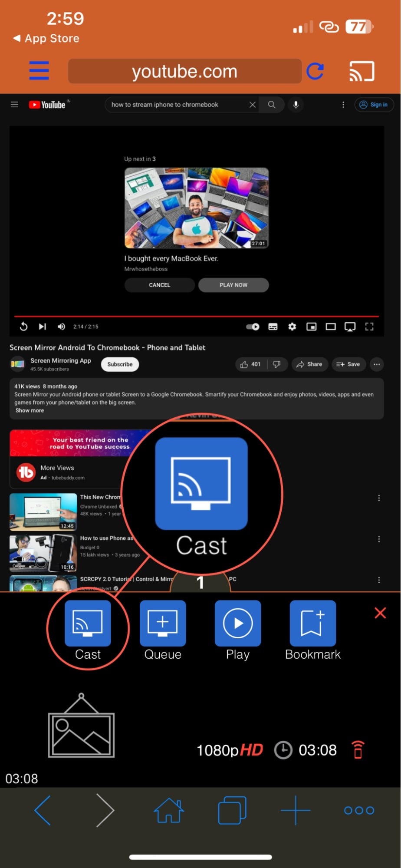Bookmark this video
The width and height of the screenshot is (401, 868).
click(313, 630)
